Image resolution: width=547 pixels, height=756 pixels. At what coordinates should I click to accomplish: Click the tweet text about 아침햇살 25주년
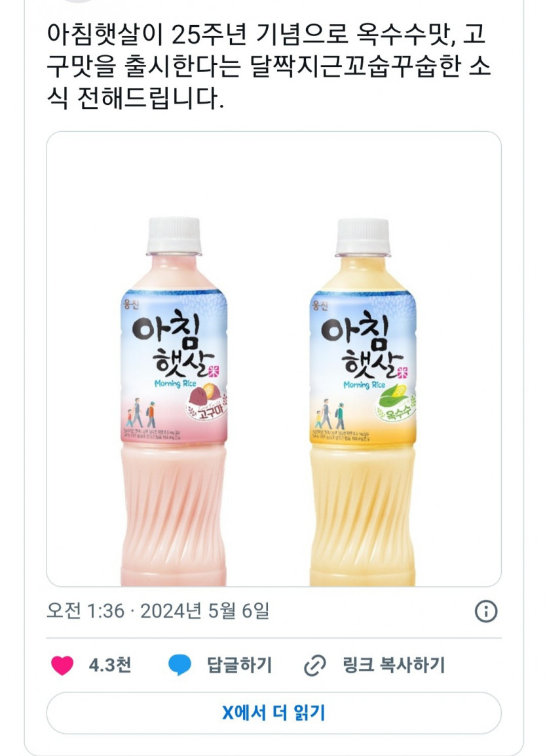coord(267,66)
